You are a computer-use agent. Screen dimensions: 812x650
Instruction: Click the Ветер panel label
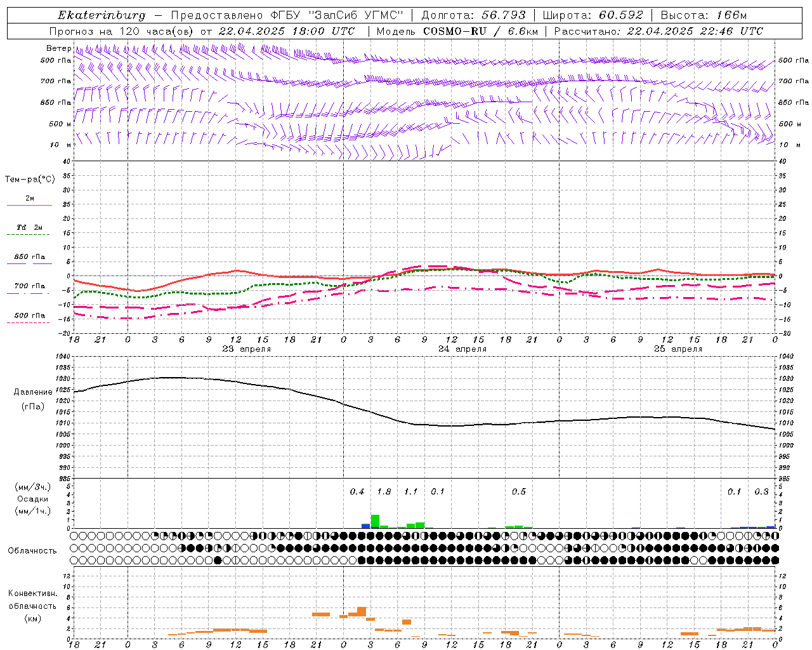[59, 48]
